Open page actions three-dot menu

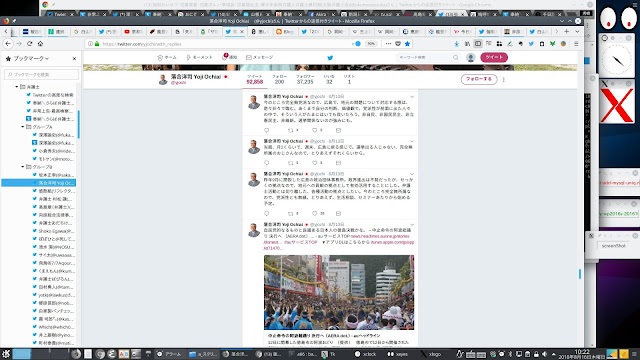coord(388,44)
